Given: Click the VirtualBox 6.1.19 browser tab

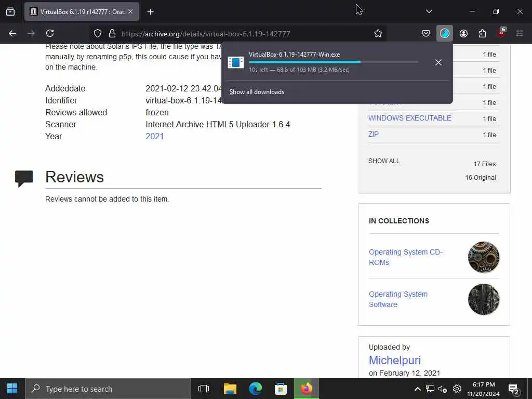Looking at the screenshot, I should 82,11.
